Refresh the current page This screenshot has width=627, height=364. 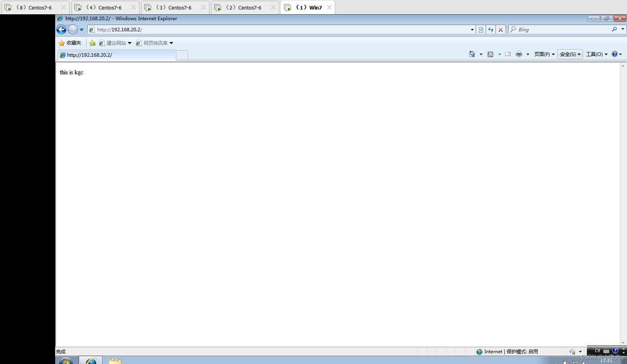491,30
